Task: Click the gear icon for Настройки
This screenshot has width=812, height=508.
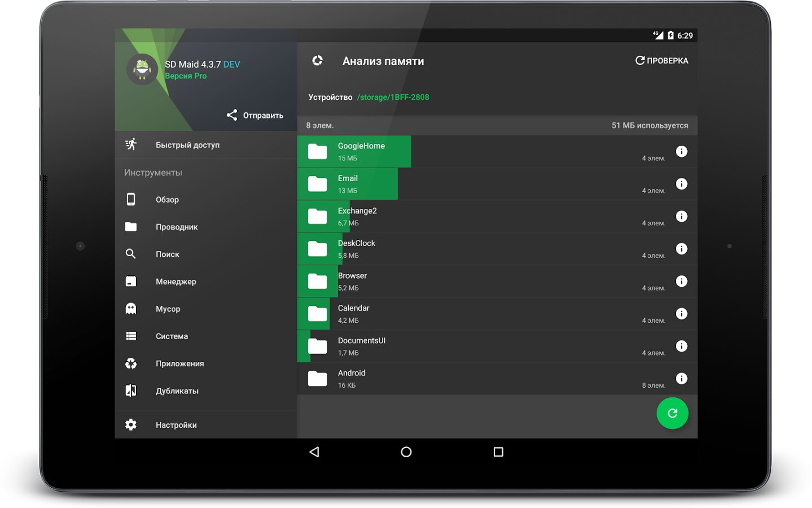Action: [x=131, y=424]
